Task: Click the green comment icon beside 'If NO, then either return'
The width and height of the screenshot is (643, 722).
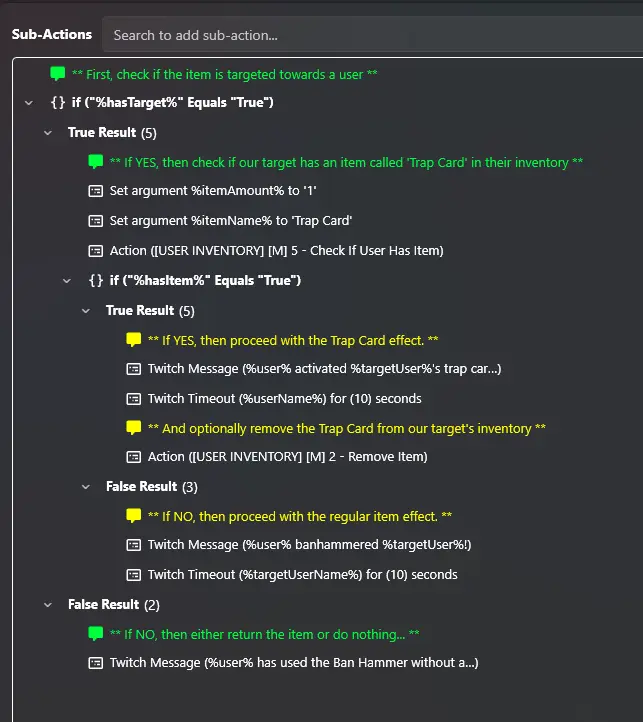Action: pos(95,634)
